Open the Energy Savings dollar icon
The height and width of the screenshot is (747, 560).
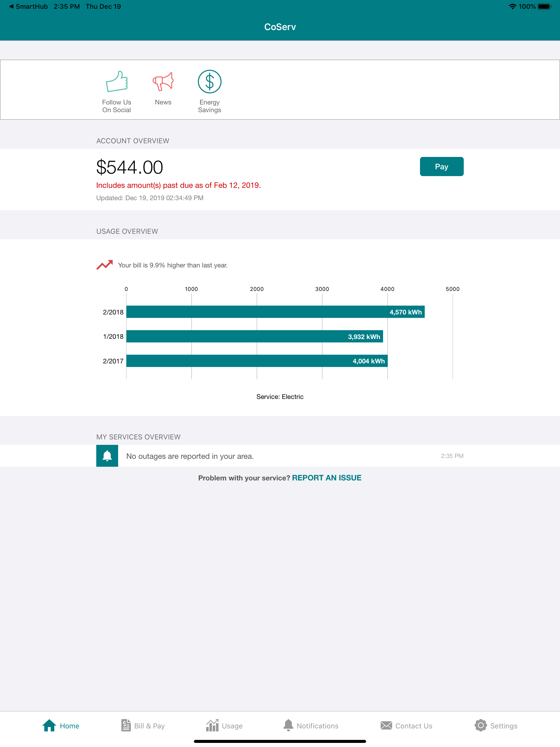click(209, 81)
